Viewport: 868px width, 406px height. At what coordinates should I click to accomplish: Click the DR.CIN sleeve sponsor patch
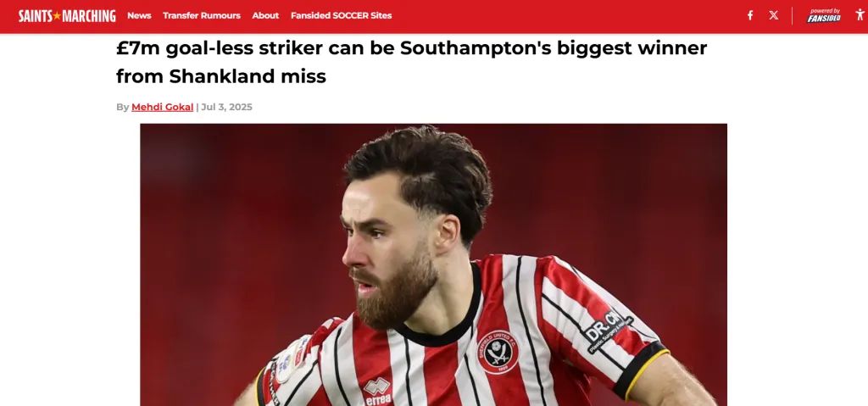pos(609,330)
